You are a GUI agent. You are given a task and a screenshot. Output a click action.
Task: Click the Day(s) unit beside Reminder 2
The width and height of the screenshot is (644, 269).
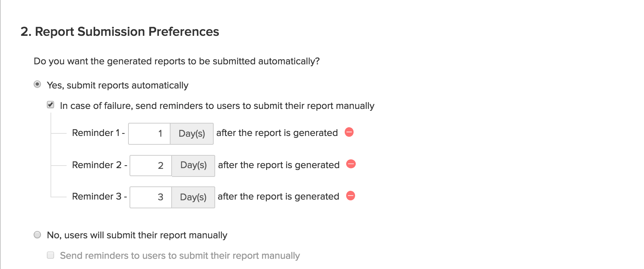193,166
